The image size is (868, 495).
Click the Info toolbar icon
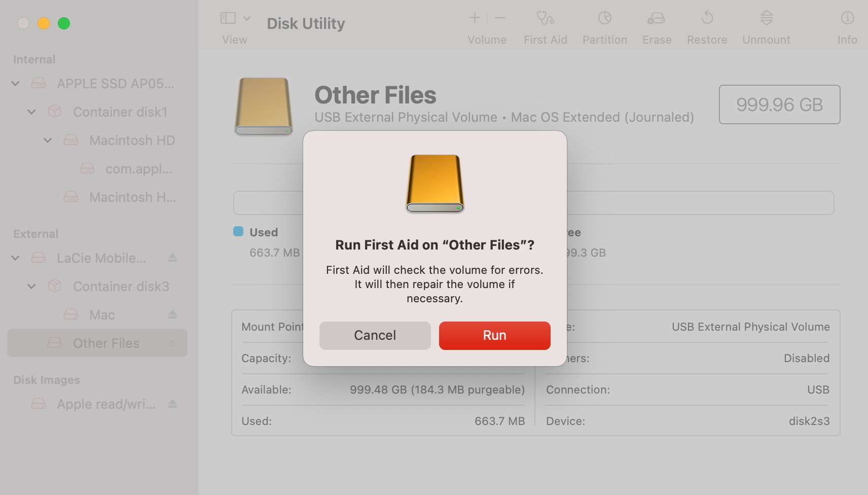(848, 18)
